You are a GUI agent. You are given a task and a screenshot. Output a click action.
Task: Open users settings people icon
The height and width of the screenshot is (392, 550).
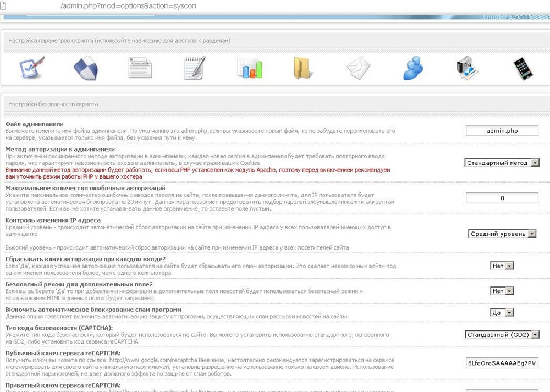click(413, 68)
